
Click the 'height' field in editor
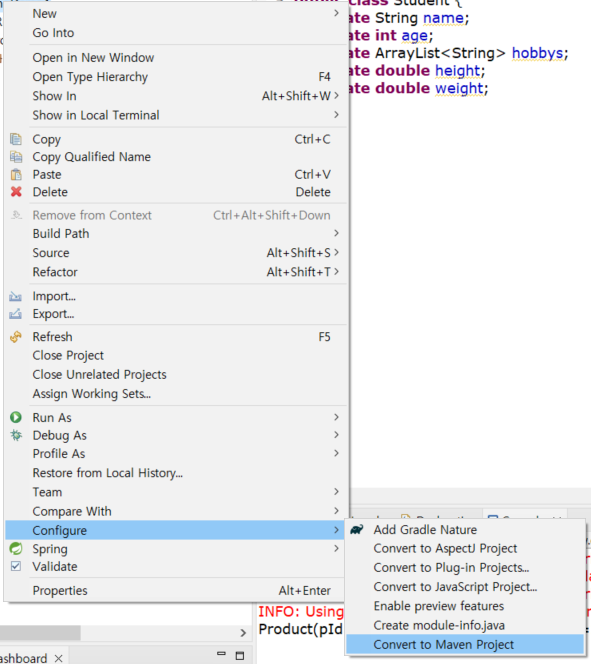tap(458, 70)
